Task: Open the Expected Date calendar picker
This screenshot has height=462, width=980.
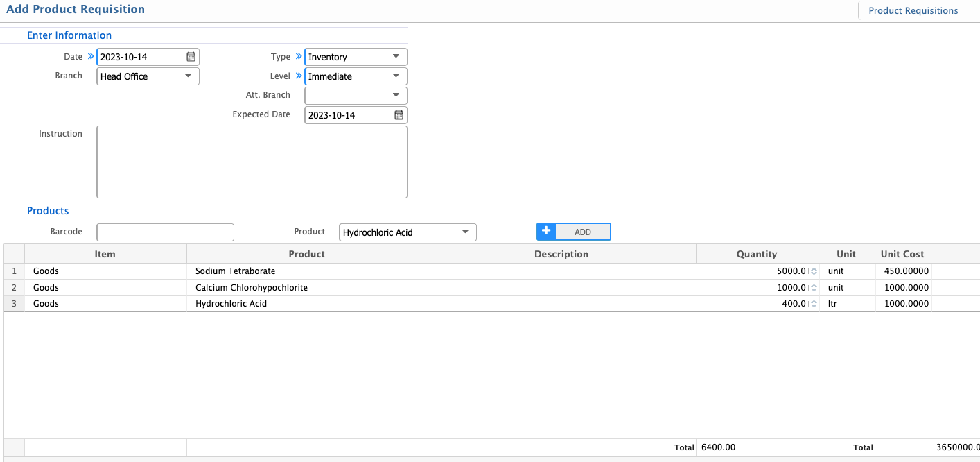Action: (399, 114)
